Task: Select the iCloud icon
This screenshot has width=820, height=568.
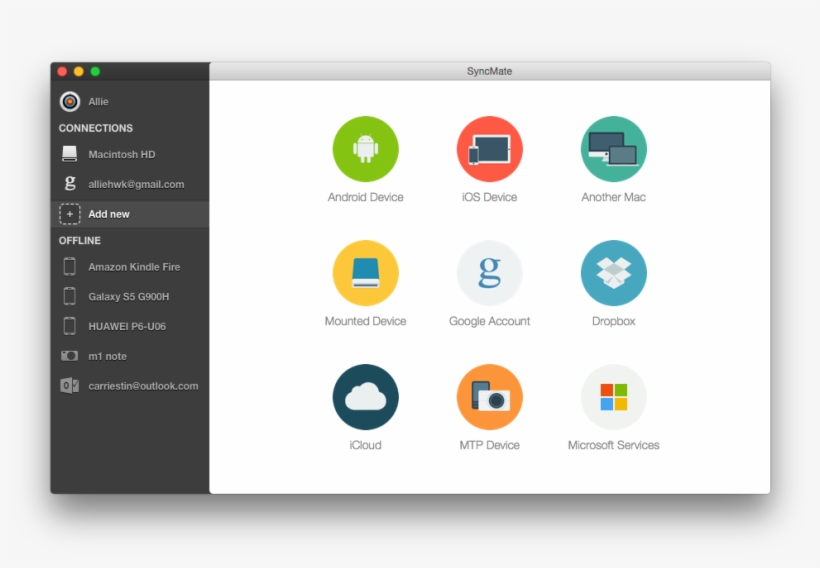Action: click(x=366, y=397)
